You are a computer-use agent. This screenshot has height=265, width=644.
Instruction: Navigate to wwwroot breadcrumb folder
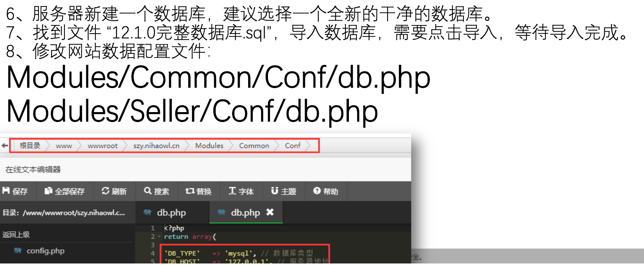pyautogui.click(x=103, y=146)
